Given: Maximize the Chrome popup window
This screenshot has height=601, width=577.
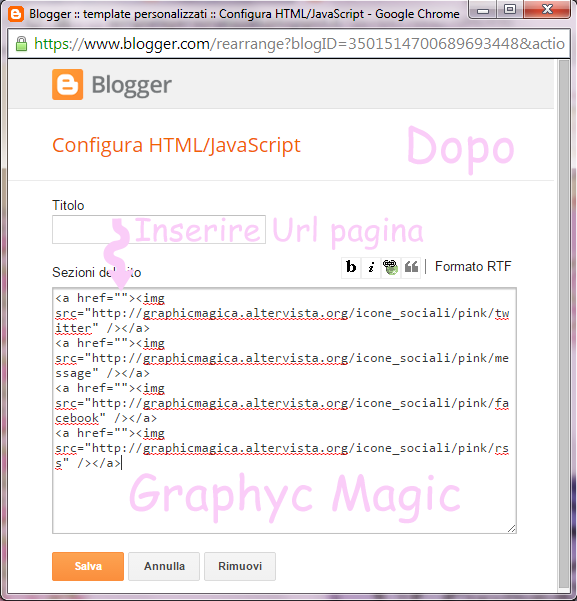Looking at the screenshot, I should pyautogui.click(x=510, y=10).
